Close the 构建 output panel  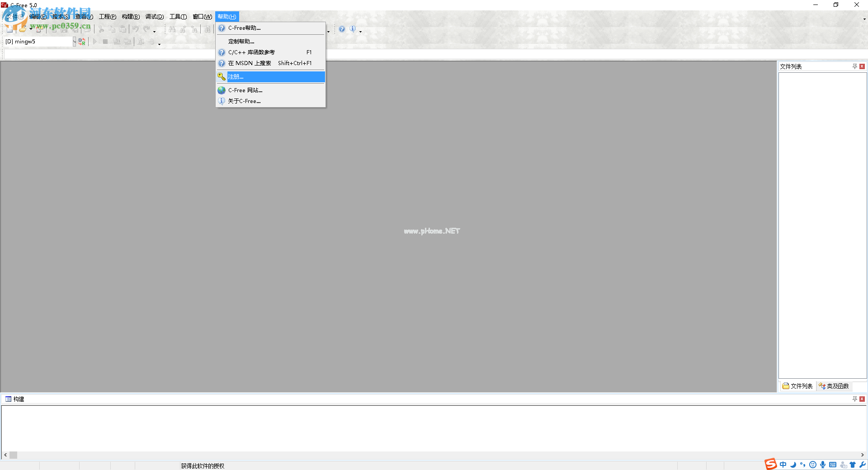point(862,399)
